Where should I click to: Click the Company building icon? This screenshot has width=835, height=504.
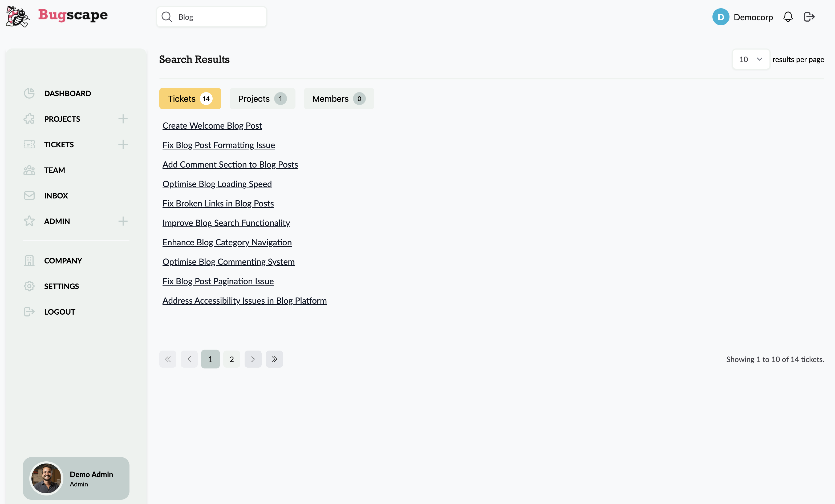click(29, 261)
